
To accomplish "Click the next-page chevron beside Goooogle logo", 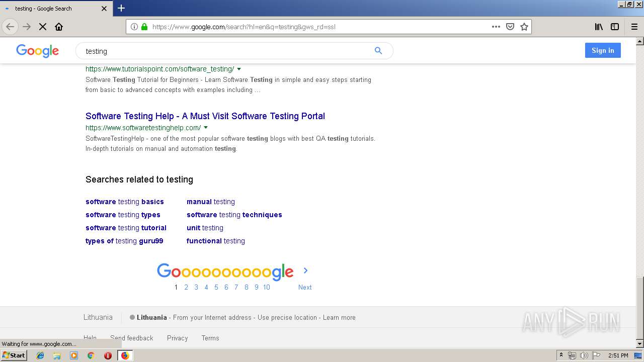I will (305, 270).
